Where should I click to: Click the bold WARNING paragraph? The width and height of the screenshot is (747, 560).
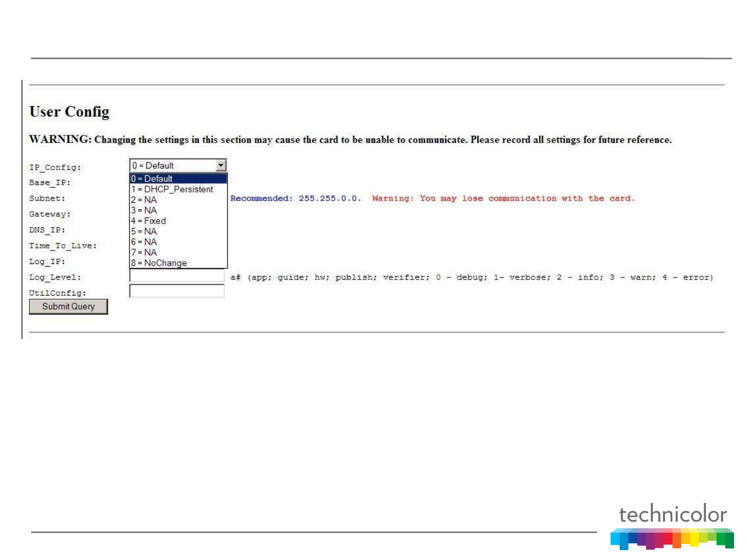[x=351, y=139]
